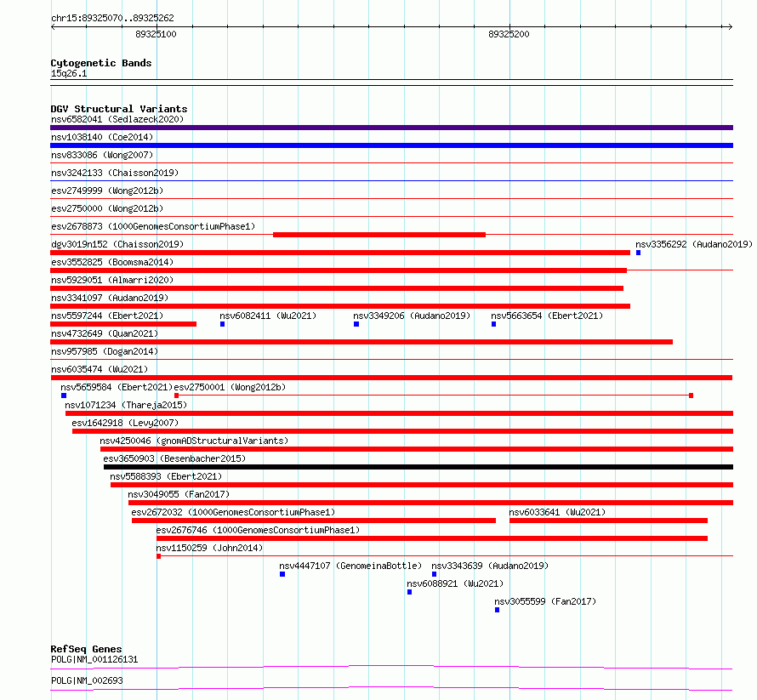Click esv2750001 (Wong2012b) label
757x700 pixels.
pos(230,387)
